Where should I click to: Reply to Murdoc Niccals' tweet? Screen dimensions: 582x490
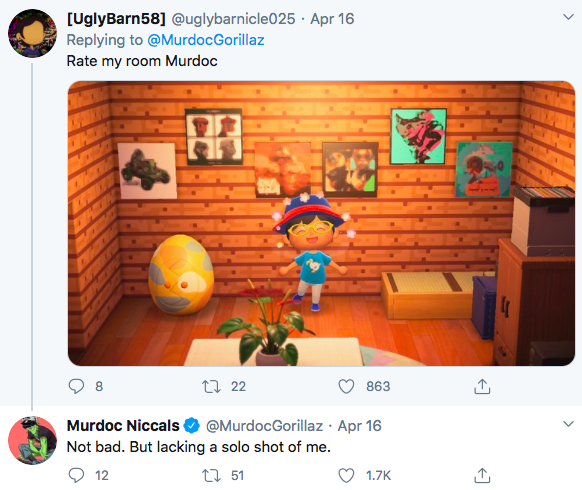click(76, 476)
